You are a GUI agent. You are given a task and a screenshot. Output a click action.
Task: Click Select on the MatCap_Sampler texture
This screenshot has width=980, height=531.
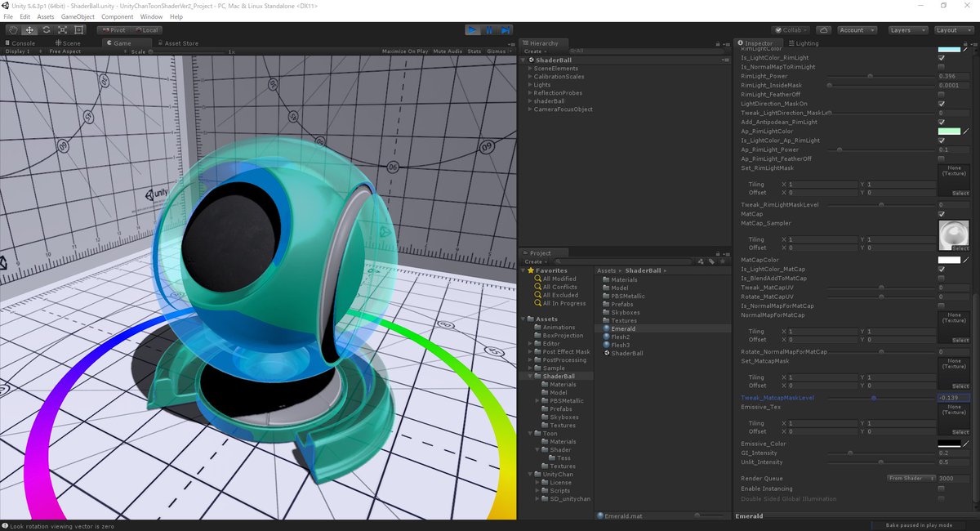960,248
